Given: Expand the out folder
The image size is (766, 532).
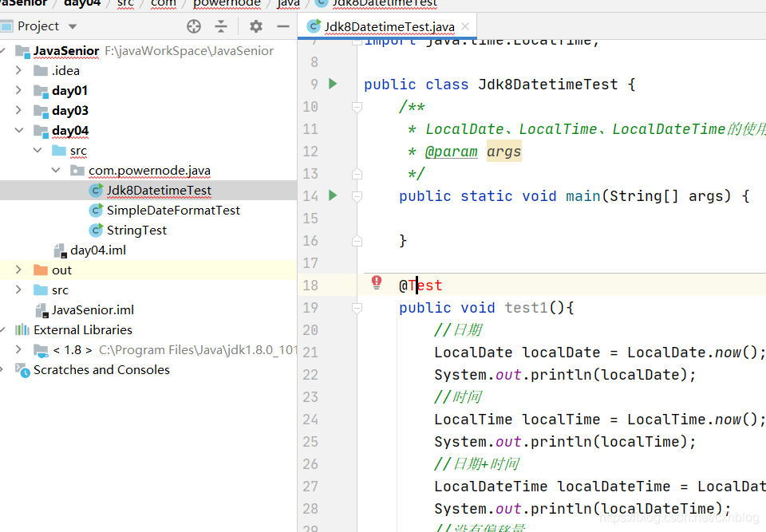Looking at the screenshot, I should click(x=18, y=270).
